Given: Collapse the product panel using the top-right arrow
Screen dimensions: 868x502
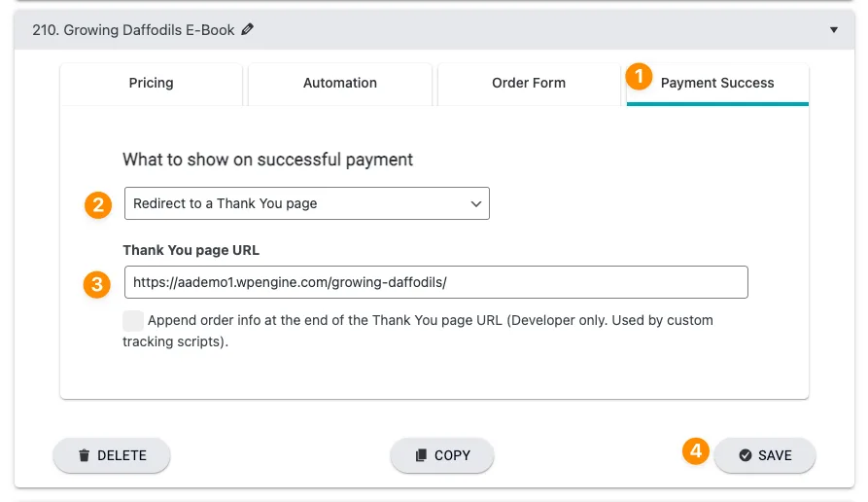Looking at the screenshot, I should coord(833,30).
